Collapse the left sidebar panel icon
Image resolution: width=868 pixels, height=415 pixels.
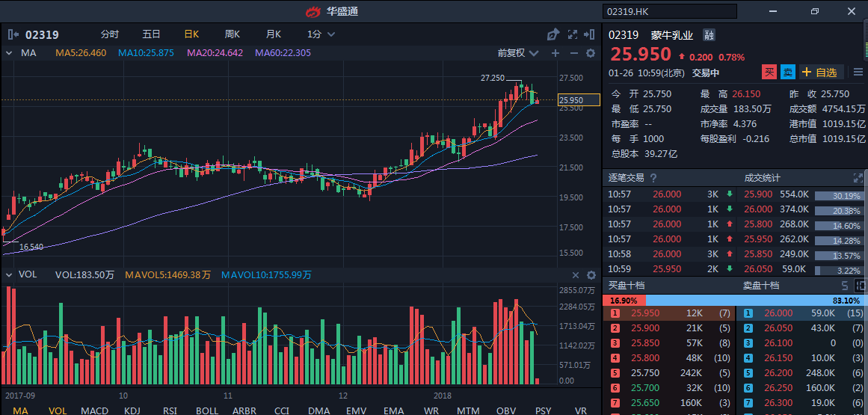click(13, 34)
